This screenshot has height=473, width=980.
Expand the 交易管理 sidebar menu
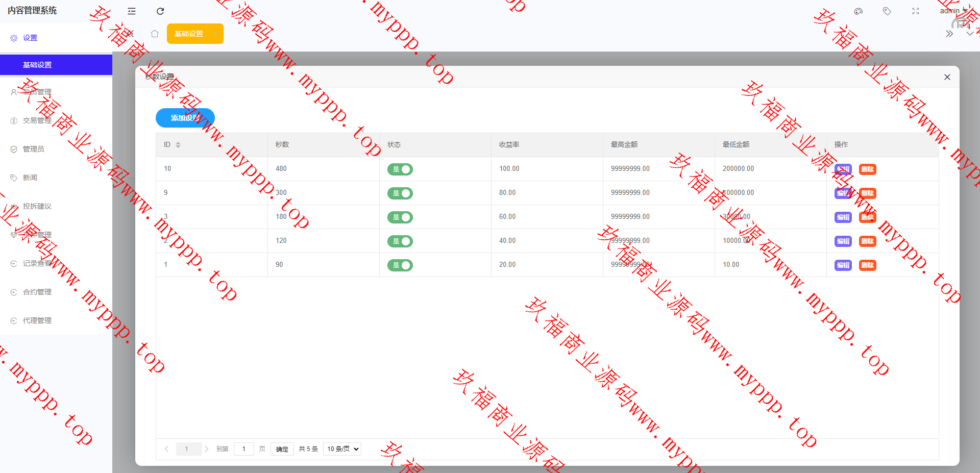click(x=37, y=120)
